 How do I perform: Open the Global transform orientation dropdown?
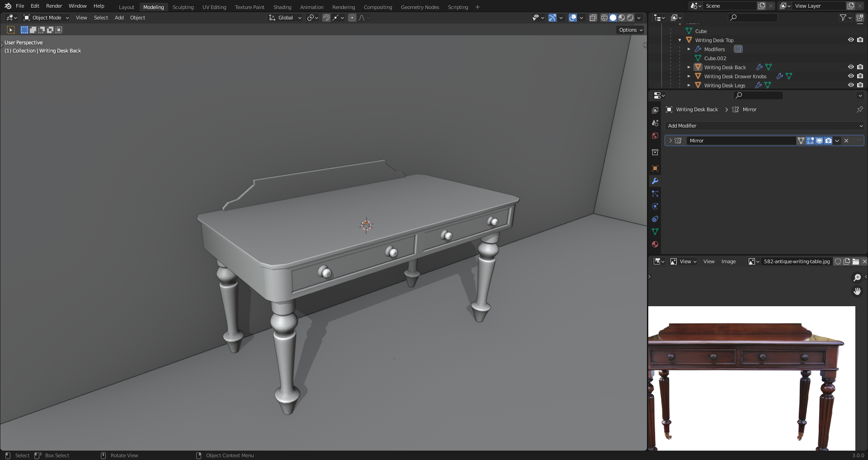[x=285, y=18]
